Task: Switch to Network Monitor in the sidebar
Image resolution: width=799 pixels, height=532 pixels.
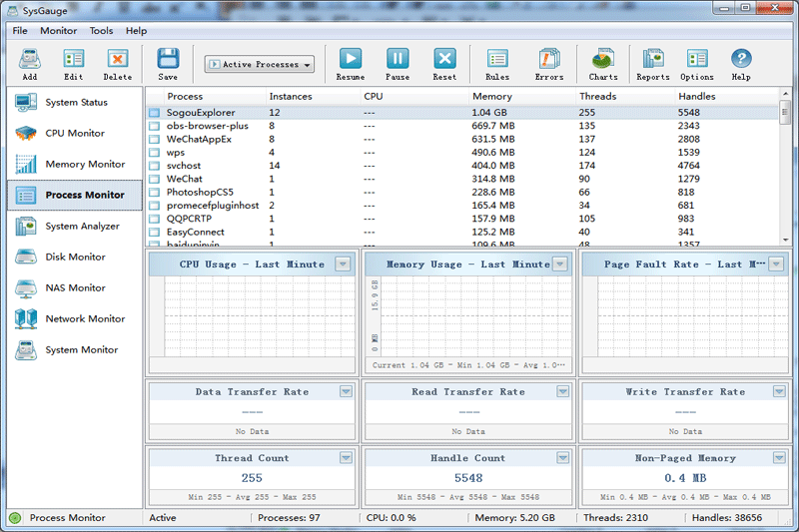Action: (85, 319)
